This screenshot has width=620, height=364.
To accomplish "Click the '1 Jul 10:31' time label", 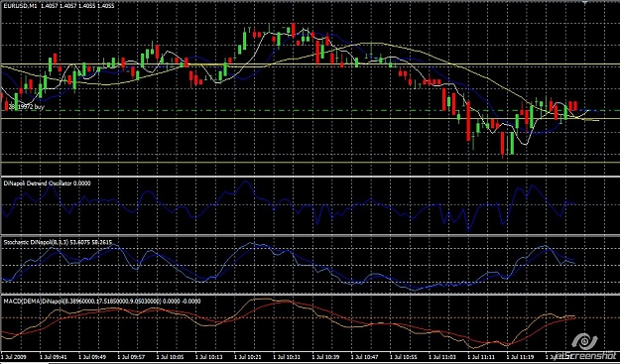I will point(286,357).
